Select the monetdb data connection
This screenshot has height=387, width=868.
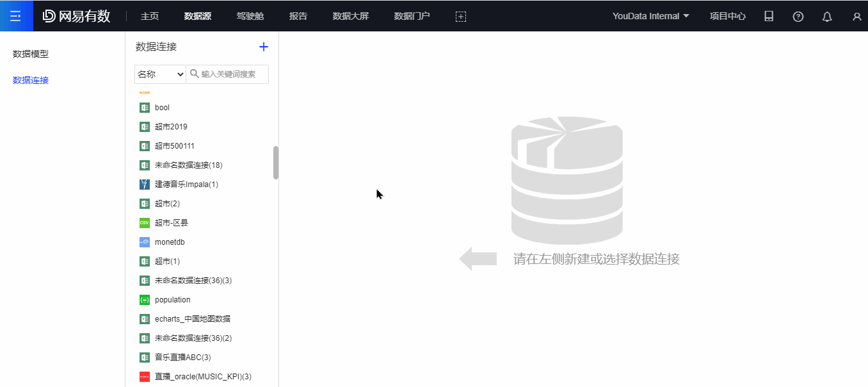[170, 242]
